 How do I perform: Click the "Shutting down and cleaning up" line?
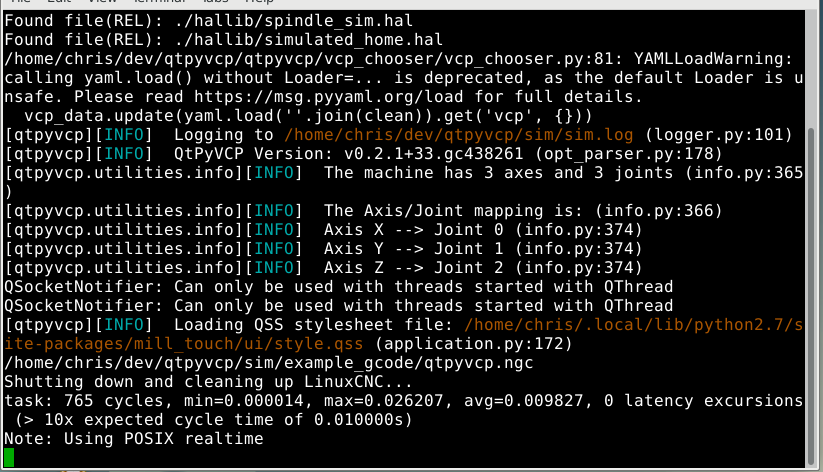(x=209, y=382)
